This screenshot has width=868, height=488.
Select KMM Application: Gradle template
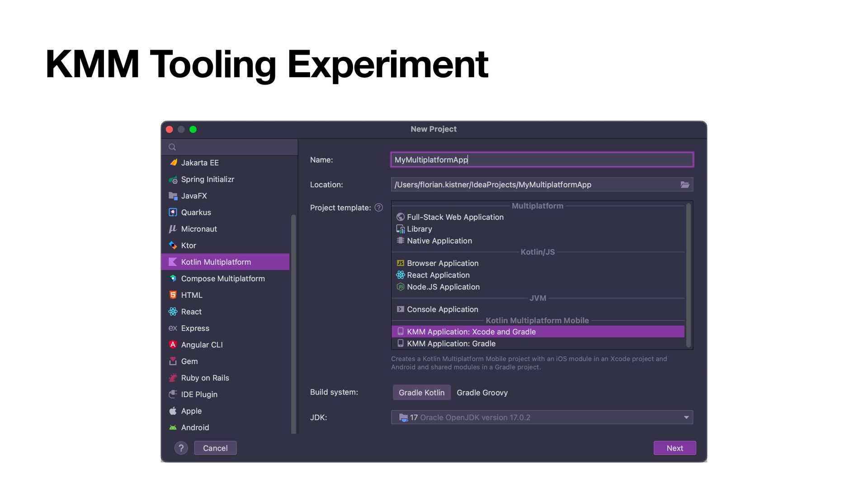[538, 343]
